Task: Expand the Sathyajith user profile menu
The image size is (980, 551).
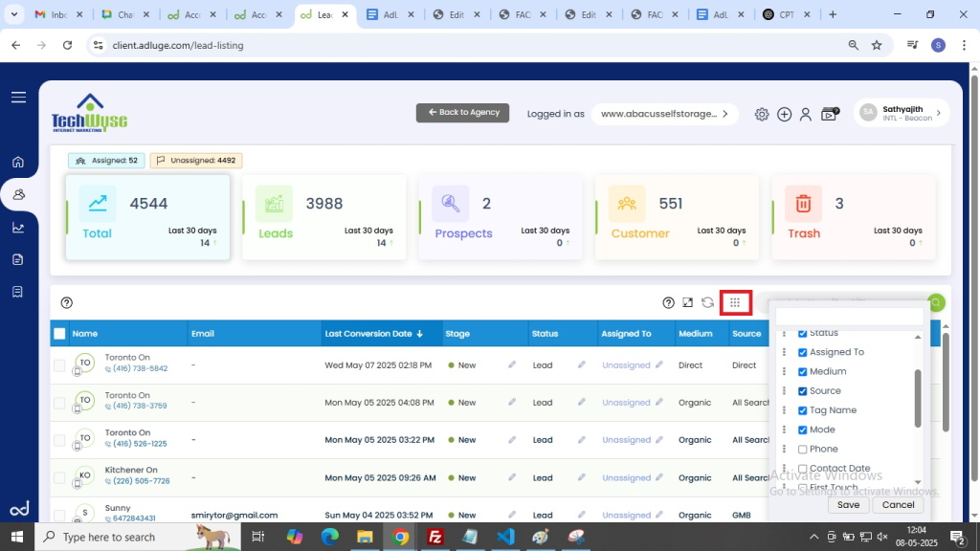Action: point(901,113)
